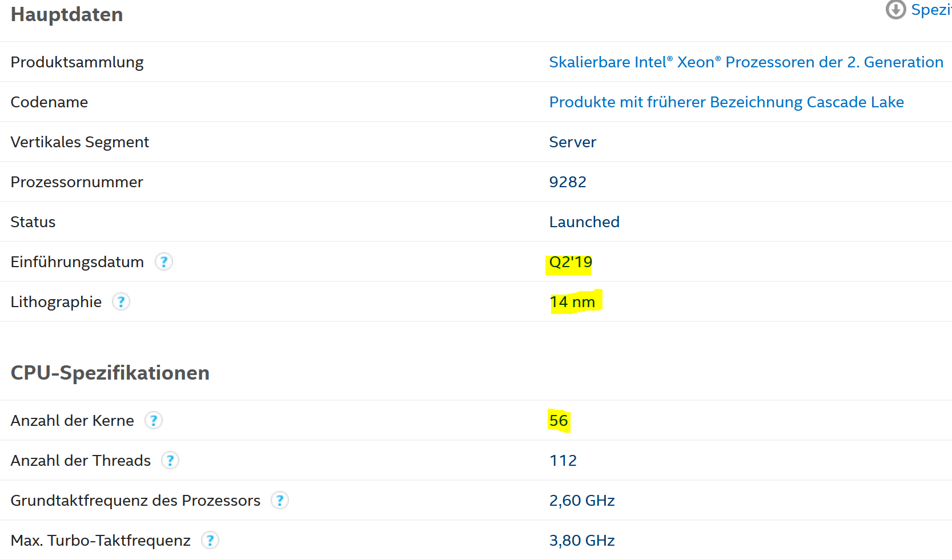The image size is (952, 560).
Task: Select the highlighted Q2'19 launch date value
Action: click(x=571, y=262)
